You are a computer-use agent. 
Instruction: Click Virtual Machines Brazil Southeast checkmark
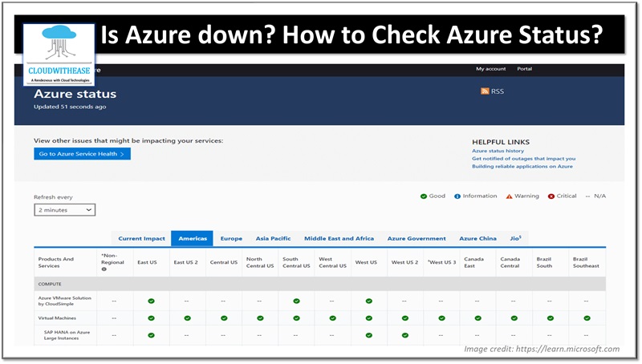coord(587,318)
